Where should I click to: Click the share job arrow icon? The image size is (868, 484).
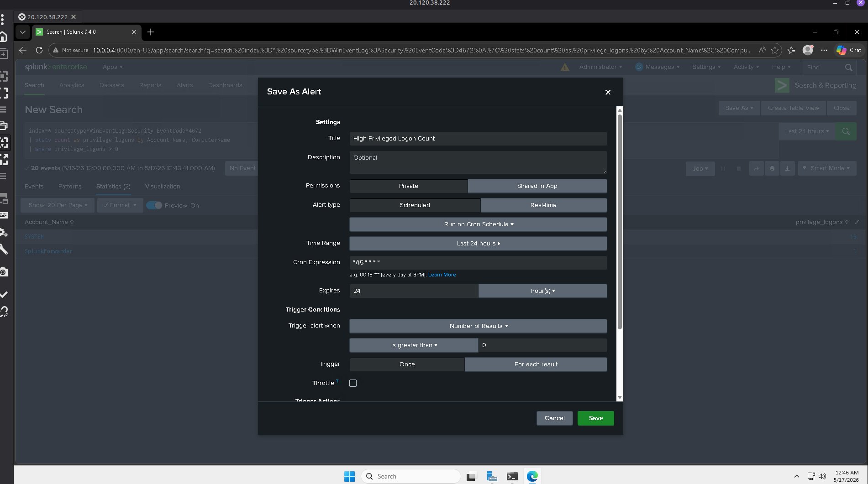[756, 169]
